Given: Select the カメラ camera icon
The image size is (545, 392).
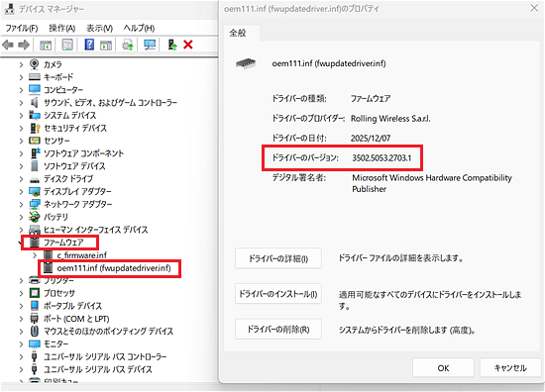Looking at the screenshot, I should [x=35, y=64].
